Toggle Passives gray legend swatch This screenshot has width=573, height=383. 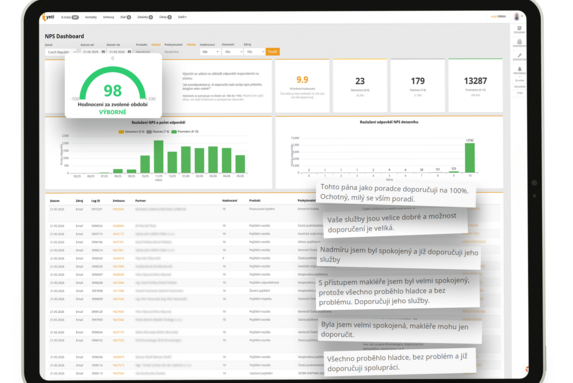coord(149,132)
